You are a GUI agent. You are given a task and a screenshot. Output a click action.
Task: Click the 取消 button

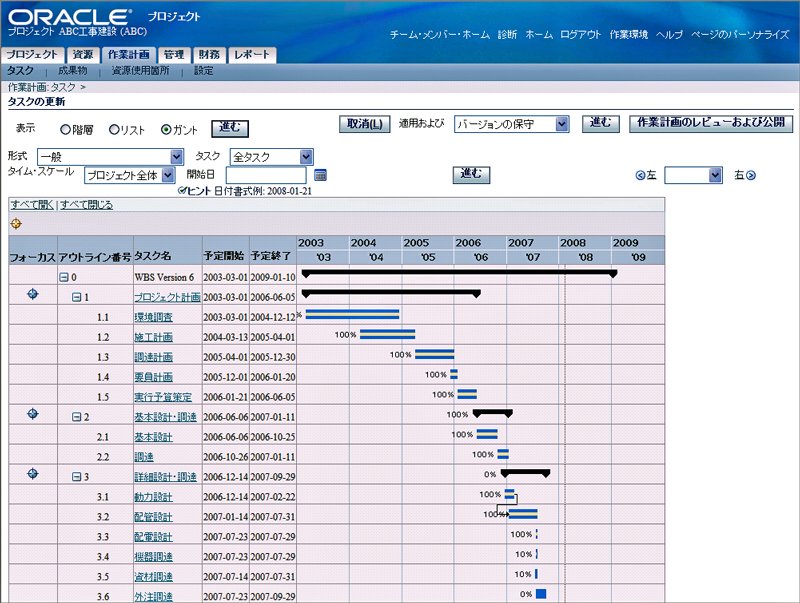click(x=365, y=124)
